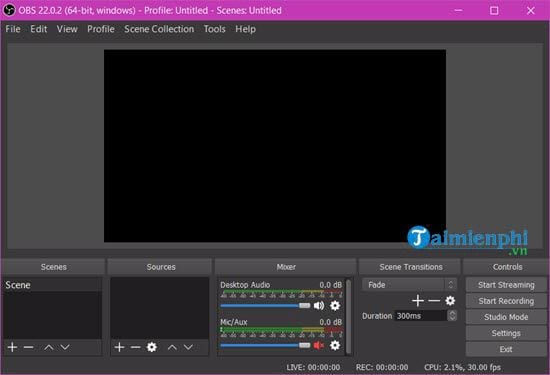Add a scene transition with plus icon
Screen dimensions: 550x375
click(x=418, y=301)
